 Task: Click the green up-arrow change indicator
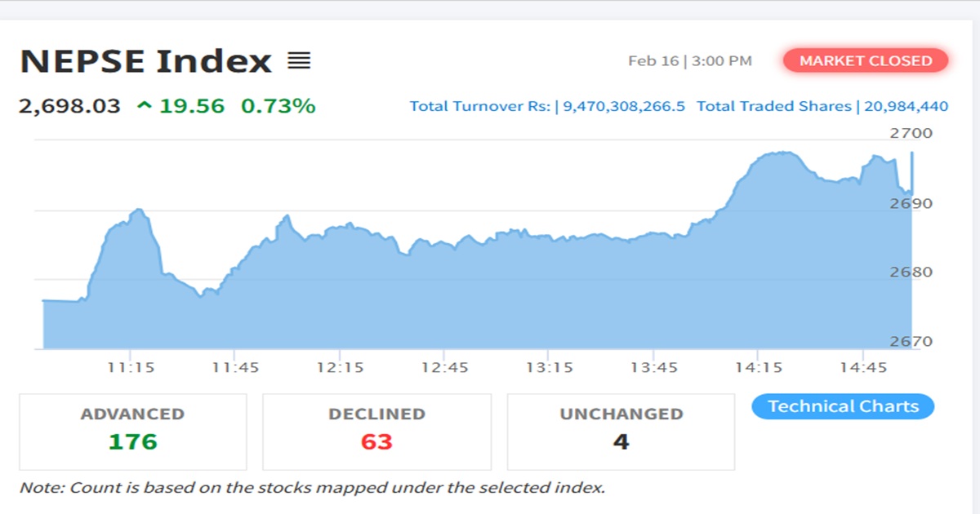pyautogui.click(x=145, y=105)
